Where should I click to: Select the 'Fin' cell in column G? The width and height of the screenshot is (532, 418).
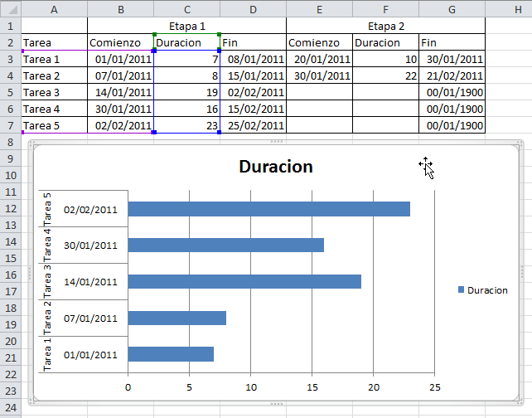[x=452, y=42]
